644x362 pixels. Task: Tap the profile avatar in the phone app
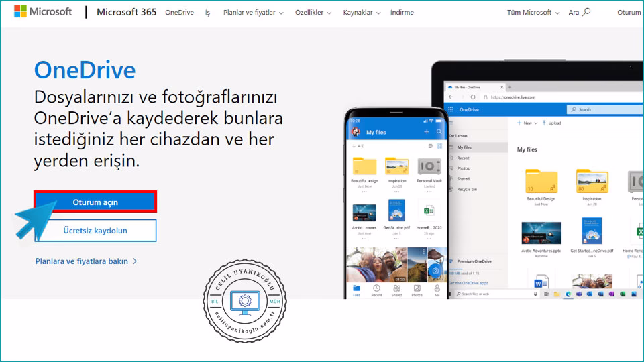pos(356,132)
